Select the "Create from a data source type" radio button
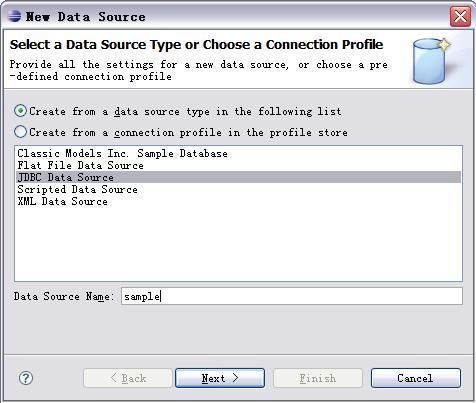Viewport: 476px width, 403px height. coord(21,111)
